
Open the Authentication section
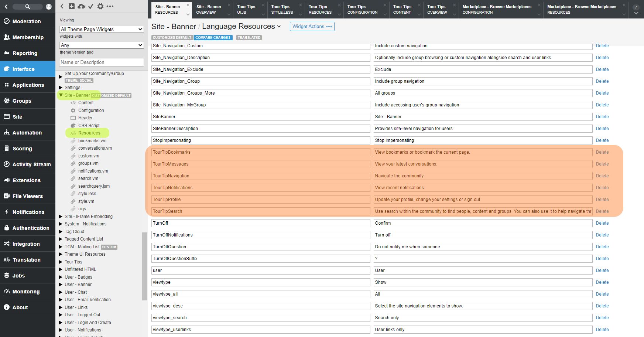(x=28, y=228)
